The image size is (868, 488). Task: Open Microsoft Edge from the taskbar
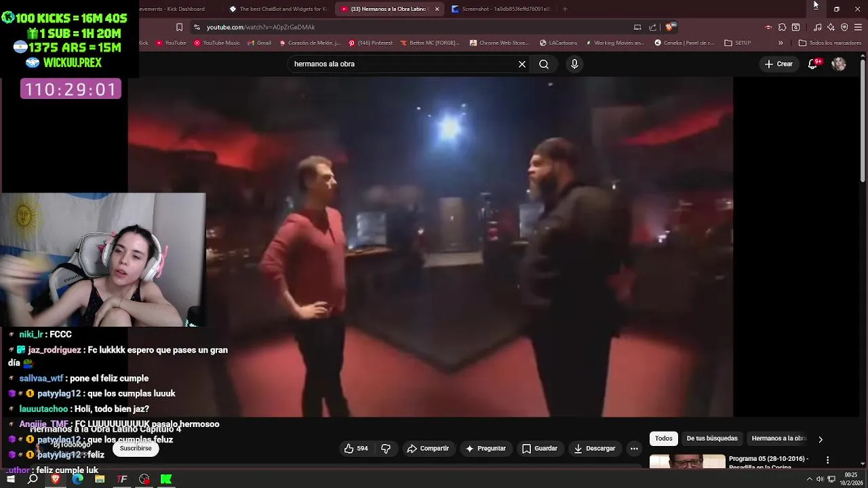pos(77,479)
